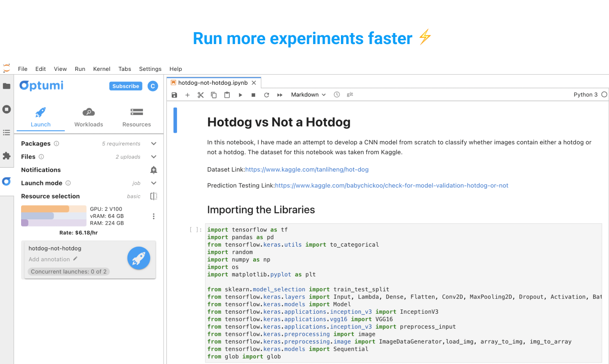Open the View menu

(60, 69)
